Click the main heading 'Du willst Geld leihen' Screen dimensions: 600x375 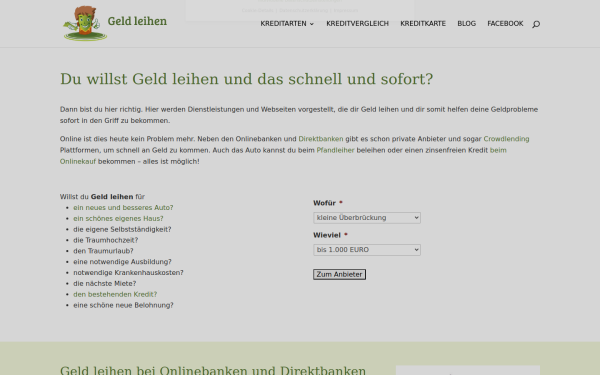pos(246,79)
